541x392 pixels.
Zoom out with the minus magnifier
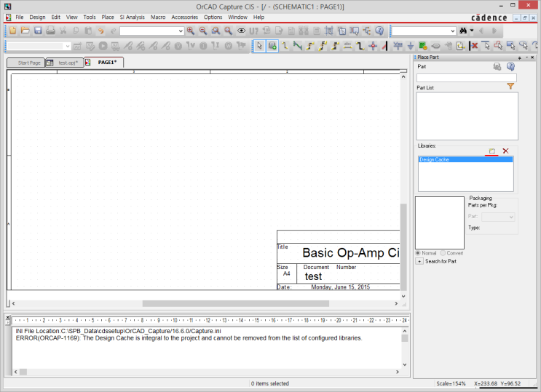click(203, 31)
